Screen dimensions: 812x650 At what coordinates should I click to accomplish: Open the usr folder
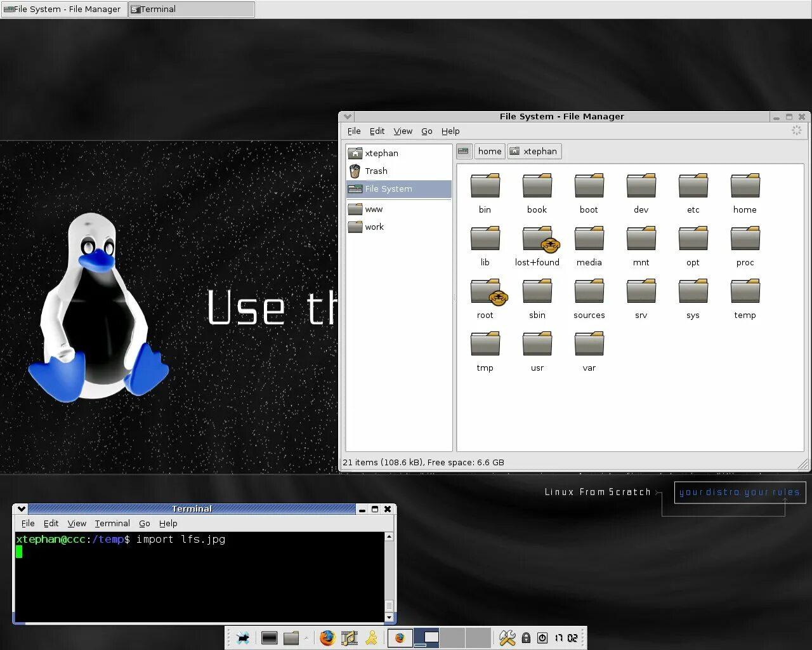point(537,351)
